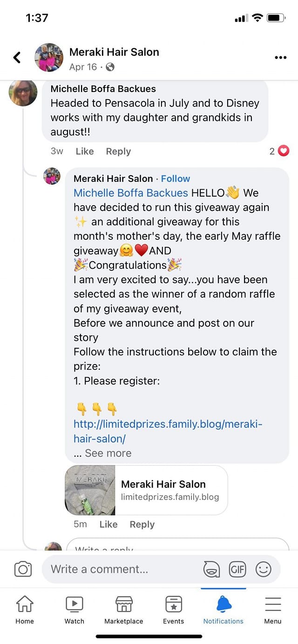The height and width of the screenshot is (644, 298).
Task: Tap the camera icon beside comment box
Action: (23, 569)
